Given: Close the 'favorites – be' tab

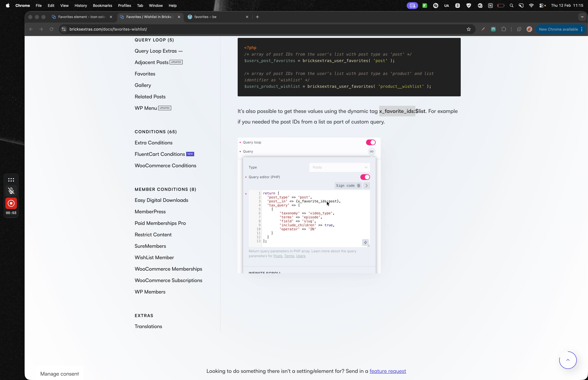Looking at the screenshot, I should point(247,17).
